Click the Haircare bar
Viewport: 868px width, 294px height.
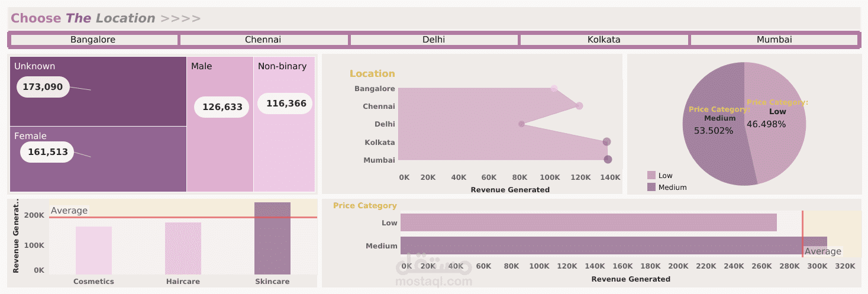point(183,248)
